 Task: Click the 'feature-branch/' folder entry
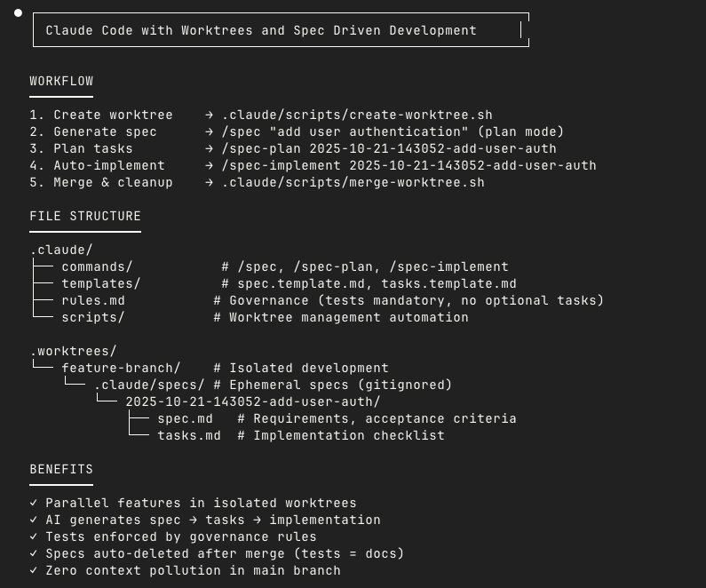pyautogui.click(x=121, y=369)
